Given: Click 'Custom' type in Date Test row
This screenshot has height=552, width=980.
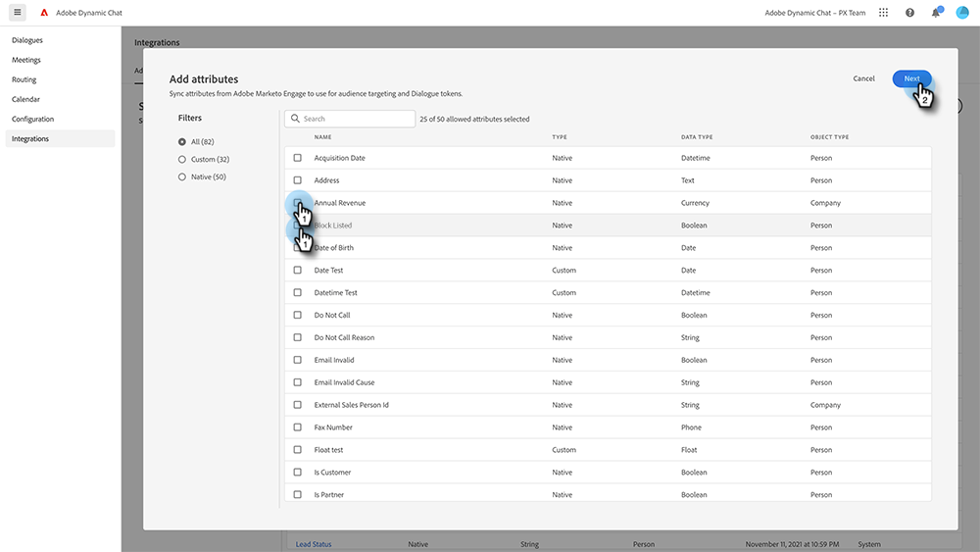Looking at the screenshot, I should (563, 271).
